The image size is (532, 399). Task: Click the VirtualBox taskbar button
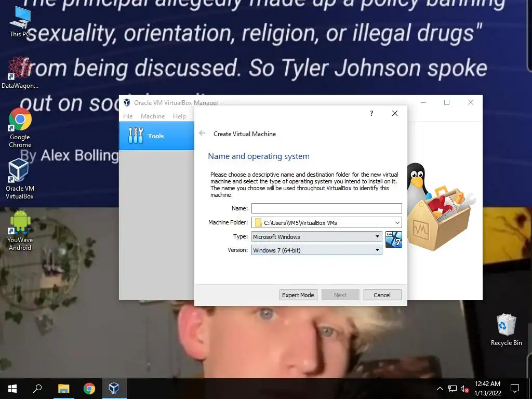click(114, 389)
